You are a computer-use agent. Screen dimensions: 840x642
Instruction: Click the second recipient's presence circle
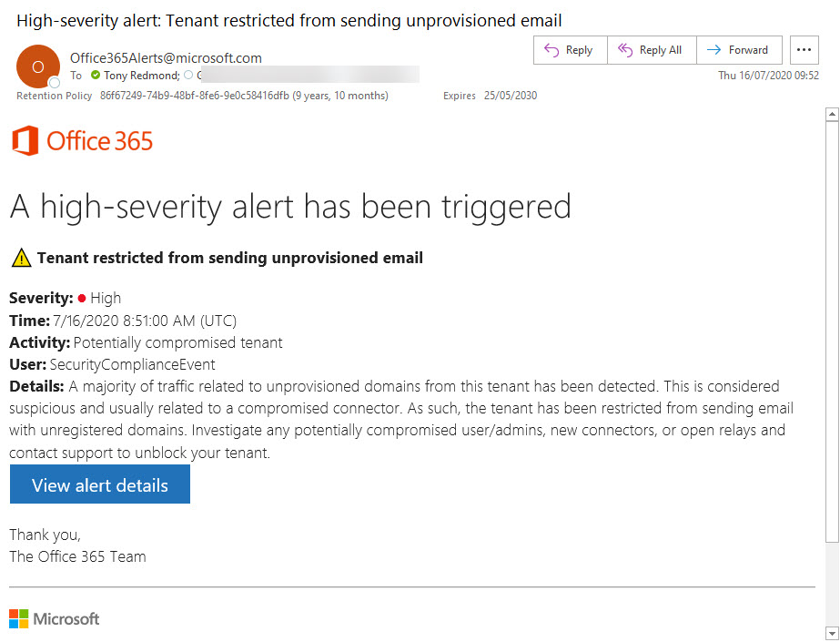188,76
